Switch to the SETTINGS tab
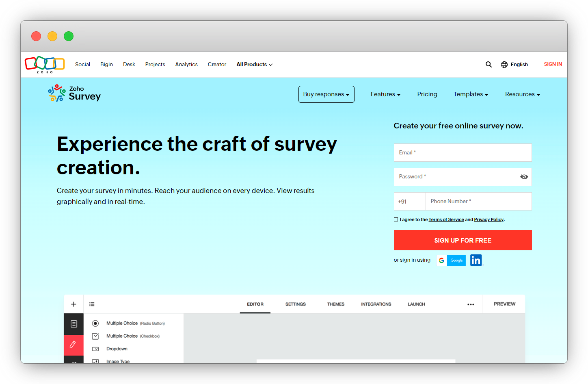Viewport: 588px width, 384px height. pyautogui.click(x=296, y=304)
